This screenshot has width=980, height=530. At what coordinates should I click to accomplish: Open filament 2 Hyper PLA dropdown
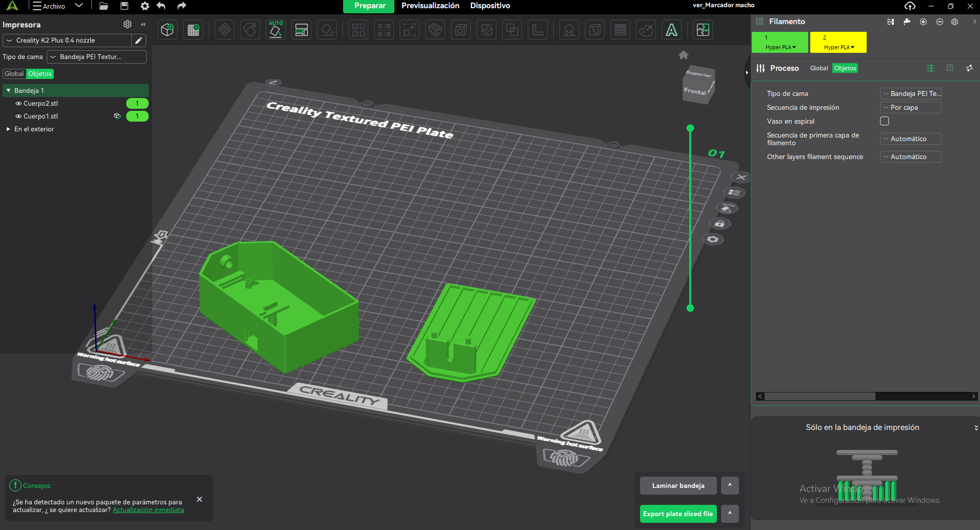click(838, 47)
